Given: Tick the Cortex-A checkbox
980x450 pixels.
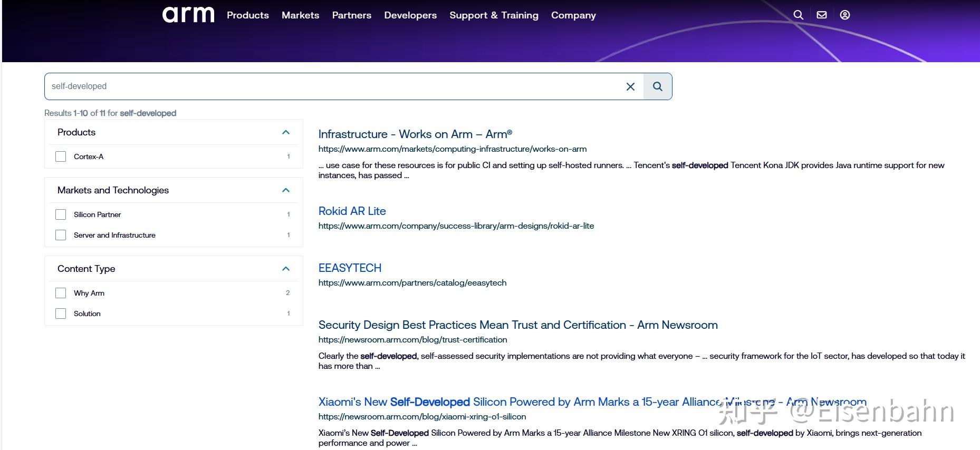Looking at the screenshot, I should [61, 156].
